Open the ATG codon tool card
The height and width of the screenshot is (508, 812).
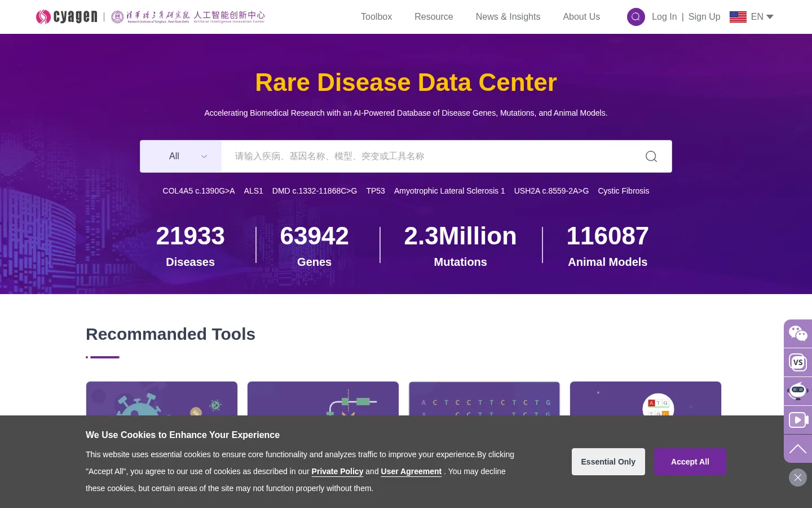pos(646,399)
